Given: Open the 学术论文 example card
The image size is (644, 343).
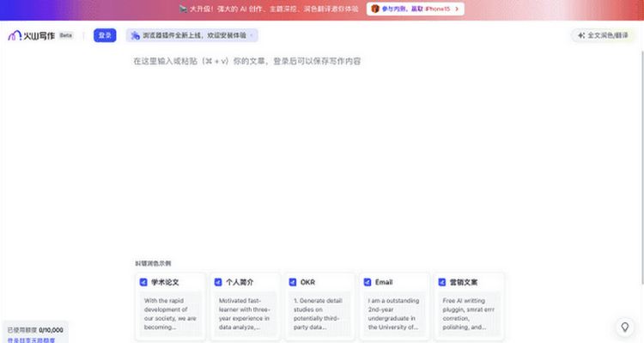Looking at the screenshot, I should click(171, 307).
